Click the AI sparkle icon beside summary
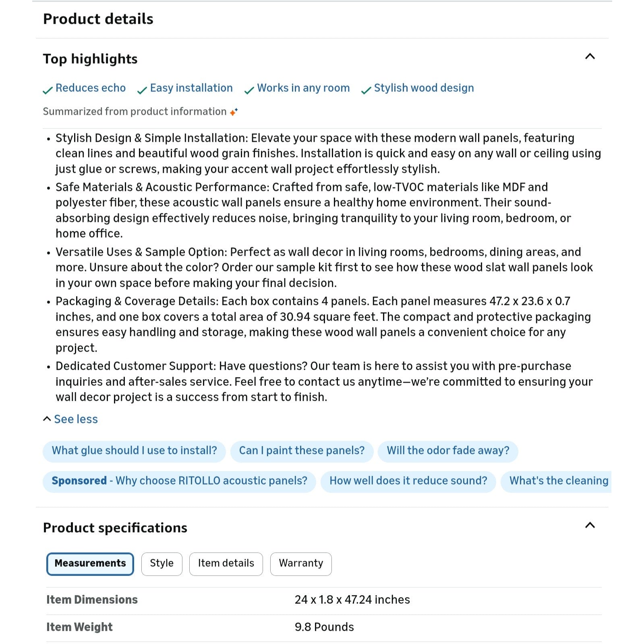 pyautogui.click(x=234, y=112)
